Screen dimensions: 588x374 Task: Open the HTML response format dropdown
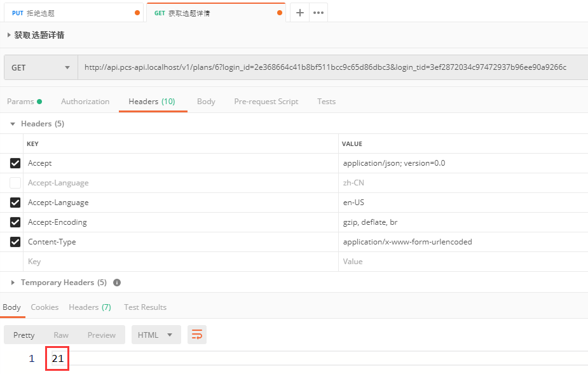[x=156, y=335]
